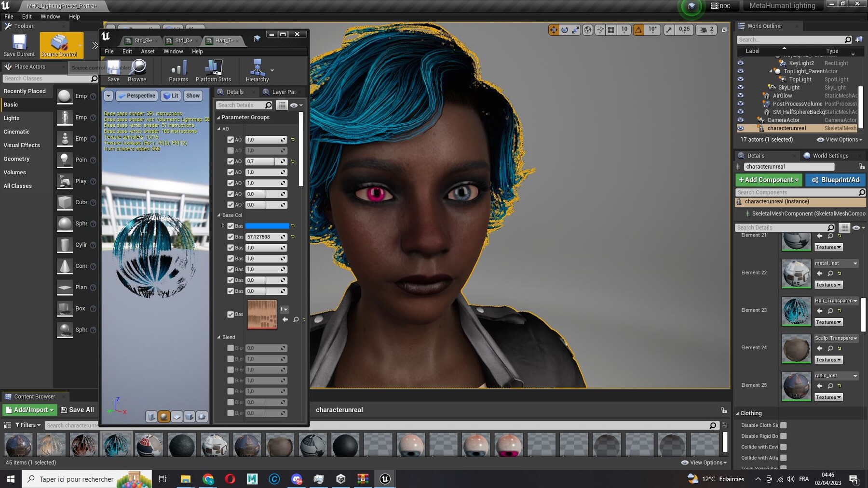Open Platform Stats in material editor
The image size is (868, 488).
[213, 71]
